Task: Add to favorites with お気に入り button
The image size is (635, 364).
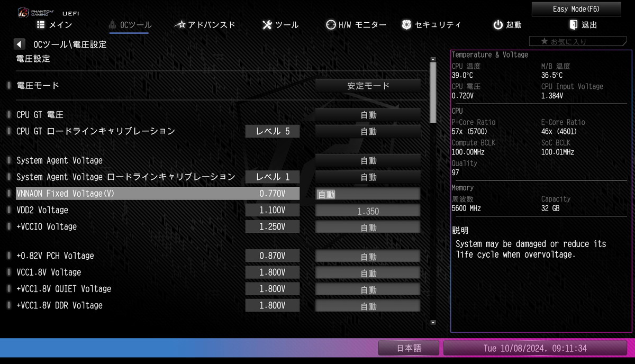Action: pyautogui.click(x=569, y=41)
